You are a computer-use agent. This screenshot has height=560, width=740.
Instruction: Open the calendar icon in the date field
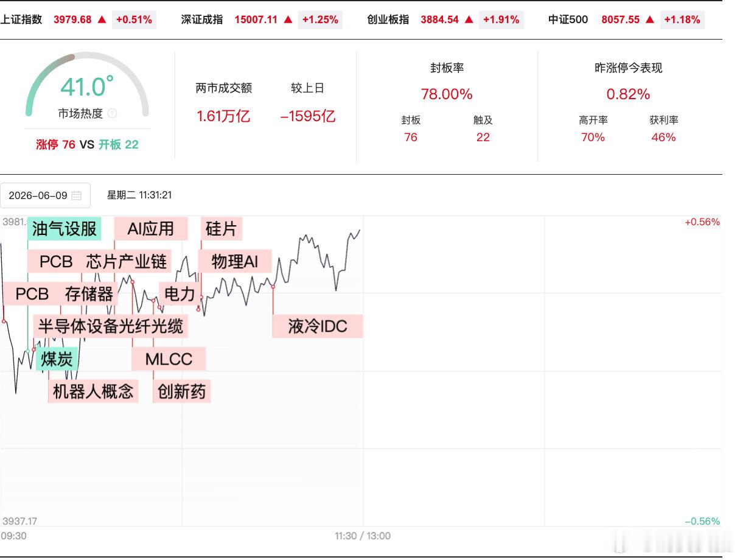tap(77, 195)
